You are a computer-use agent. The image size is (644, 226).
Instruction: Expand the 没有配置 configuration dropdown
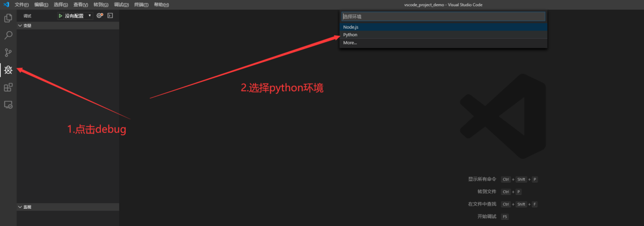pos(89,16)
